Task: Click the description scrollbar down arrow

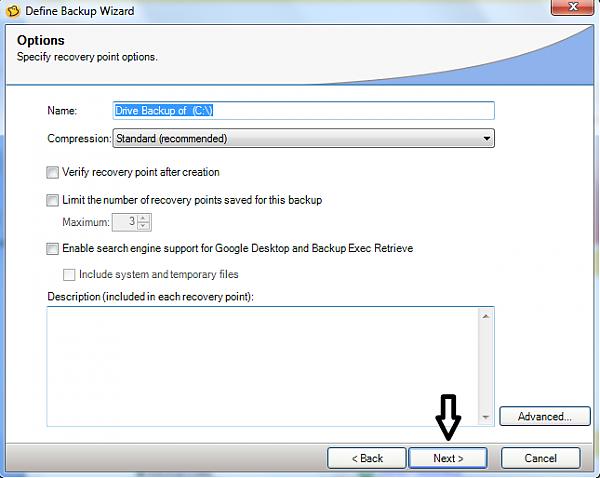Action: (486, 417)
